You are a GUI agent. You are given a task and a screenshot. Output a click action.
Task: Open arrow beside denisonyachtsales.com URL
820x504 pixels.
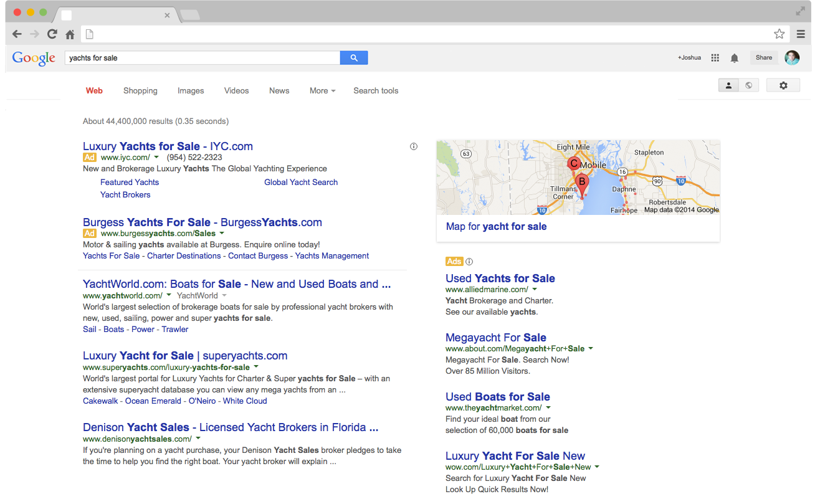pyautogui.click(x=198, y=439)
